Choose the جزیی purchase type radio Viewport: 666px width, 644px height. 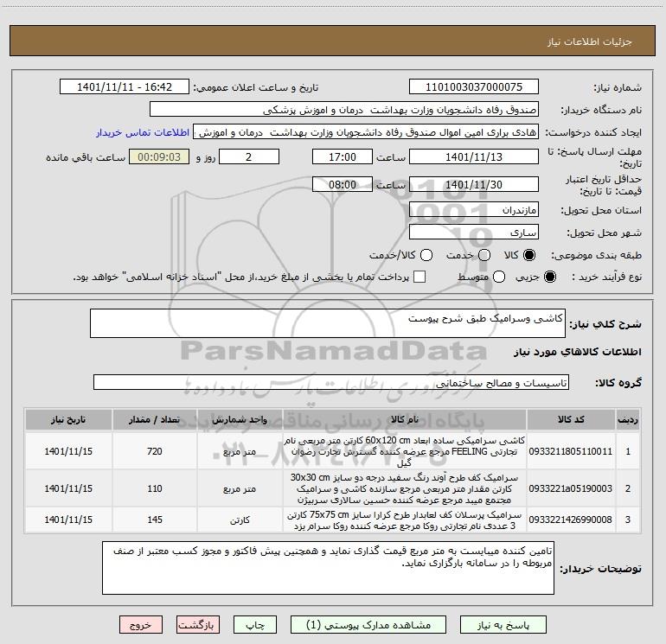(549, 277)
